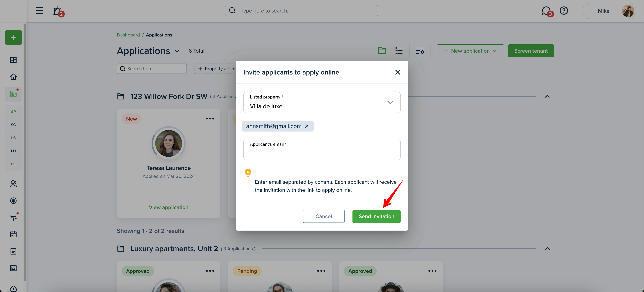Open the hamburger menu icon
Viewport: 644px width, 292px height.
click(x=39, y=11)
